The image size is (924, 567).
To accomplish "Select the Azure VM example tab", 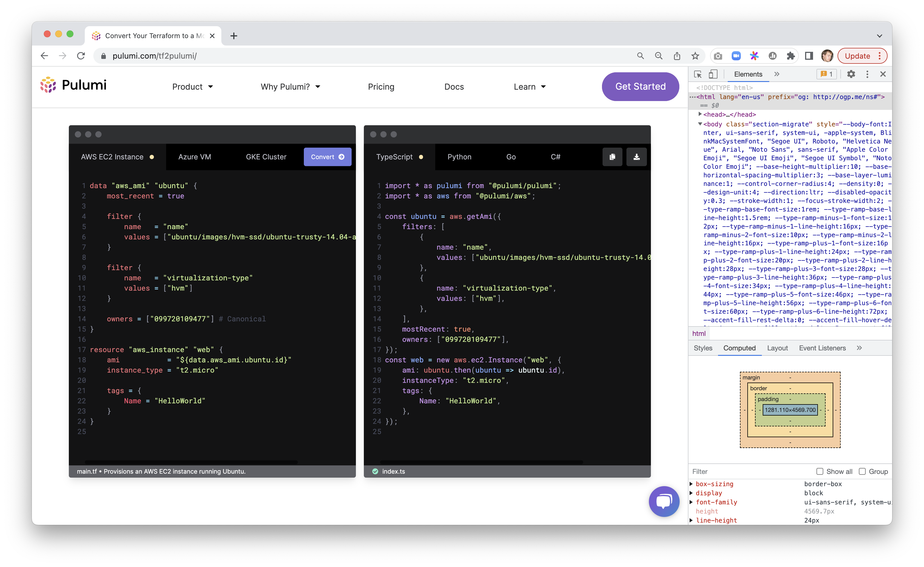I will (x=194, y=157).
